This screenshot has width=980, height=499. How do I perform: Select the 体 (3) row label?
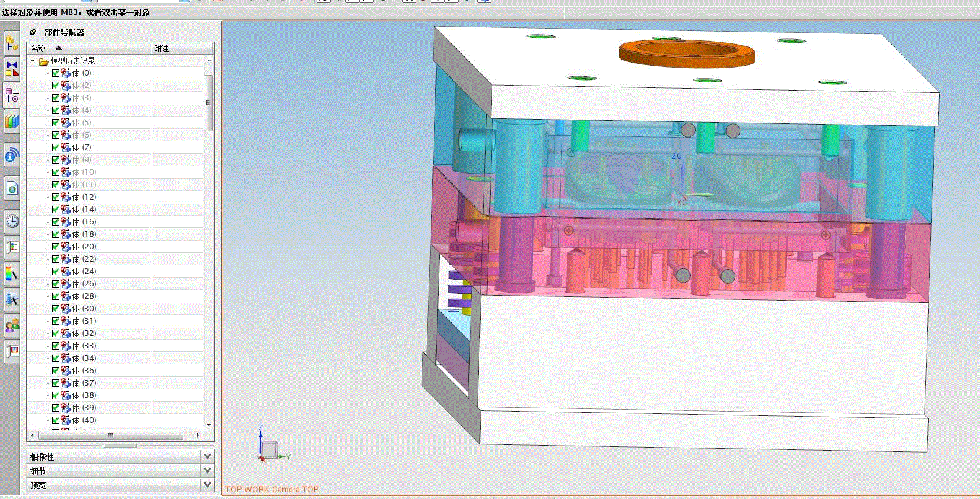[x=82, y=98]
